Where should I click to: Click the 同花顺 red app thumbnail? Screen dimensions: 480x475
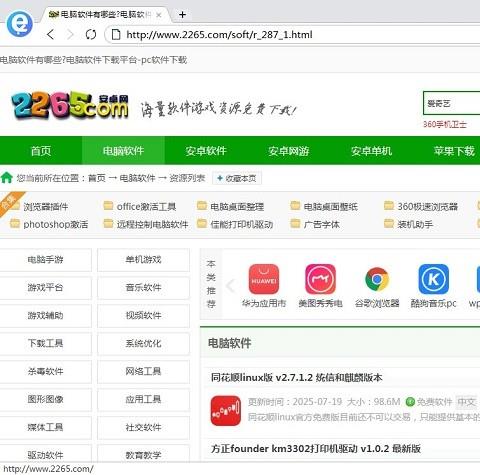pyautogui.click(x=226, y=411)
